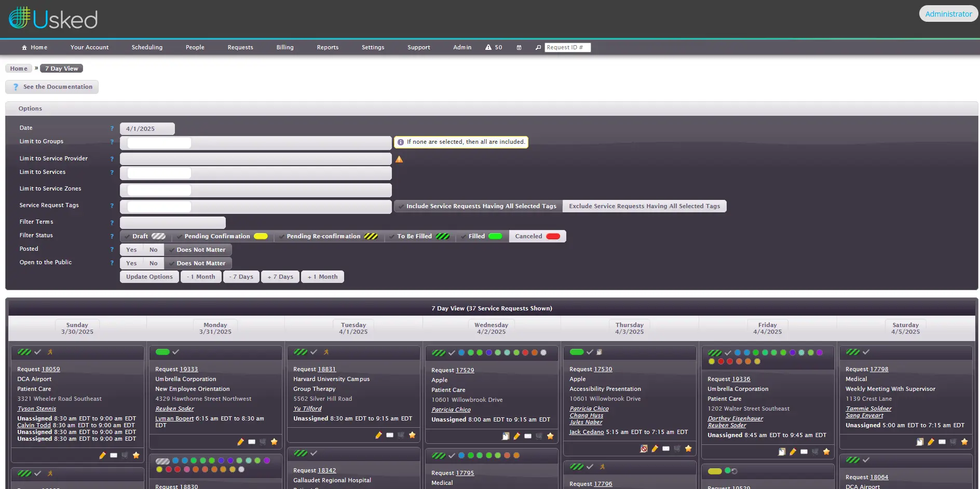This screenshot has width=980, height=489.
Task: Select Yes for the Posted option
Action: click(x=131, y=250)
